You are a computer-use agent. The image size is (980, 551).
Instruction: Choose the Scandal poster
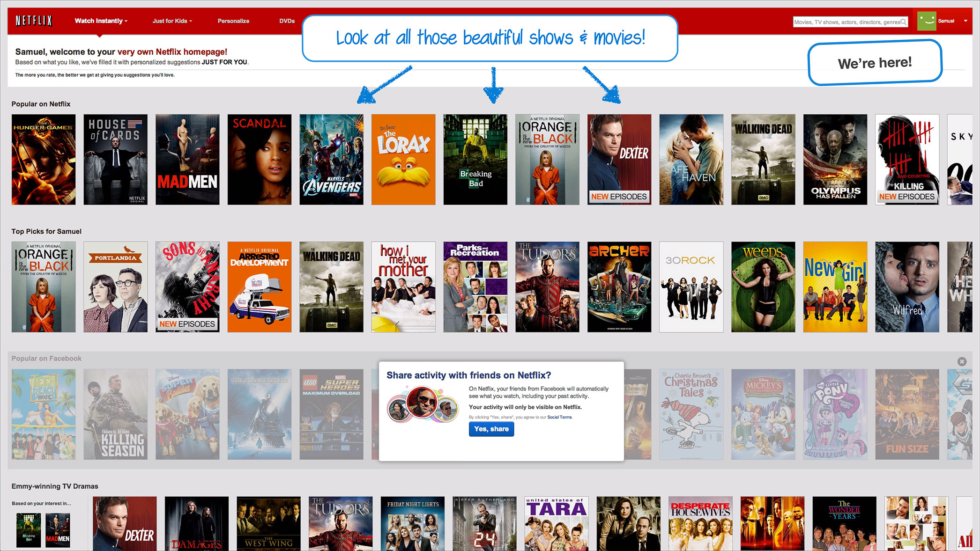(x=260, y=160)
